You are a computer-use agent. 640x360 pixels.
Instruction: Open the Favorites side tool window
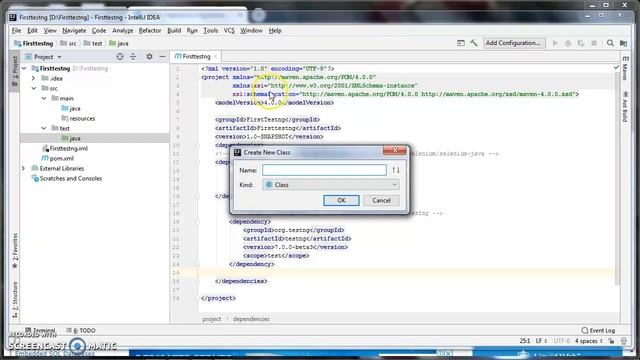[x=15, y=251]
